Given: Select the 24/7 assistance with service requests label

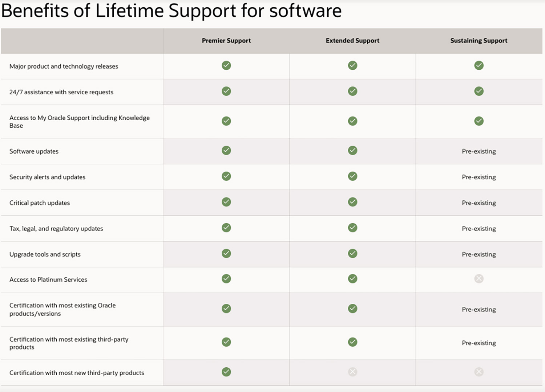Looking at the screenshot, I should pyautogui.click(x=61, y=92).
